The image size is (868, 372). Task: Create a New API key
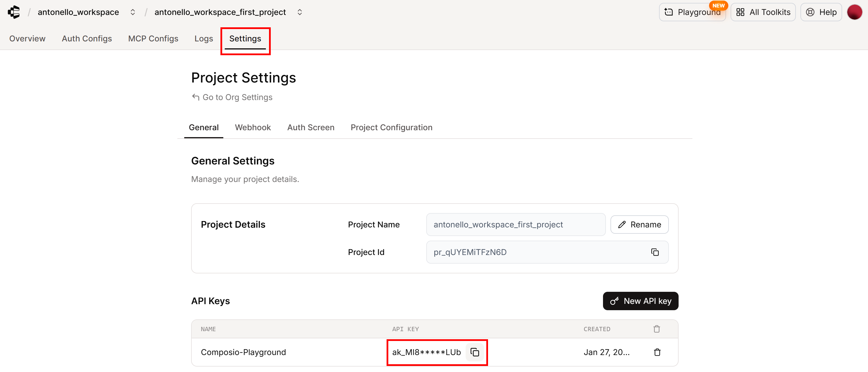[640, 301]
